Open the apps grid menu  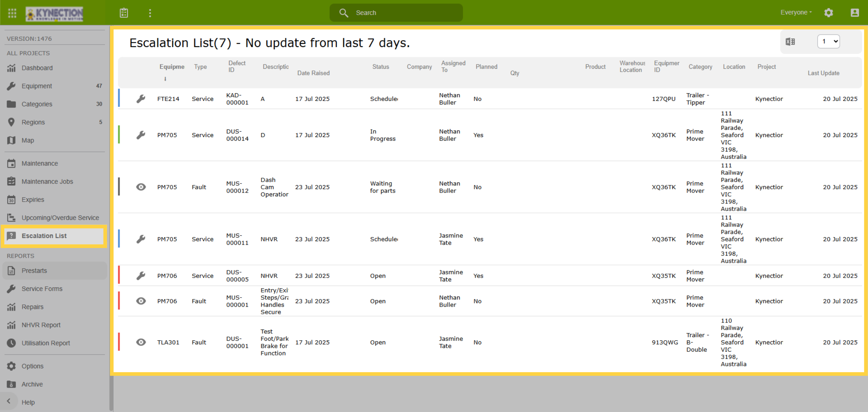[x=12, y=13]
